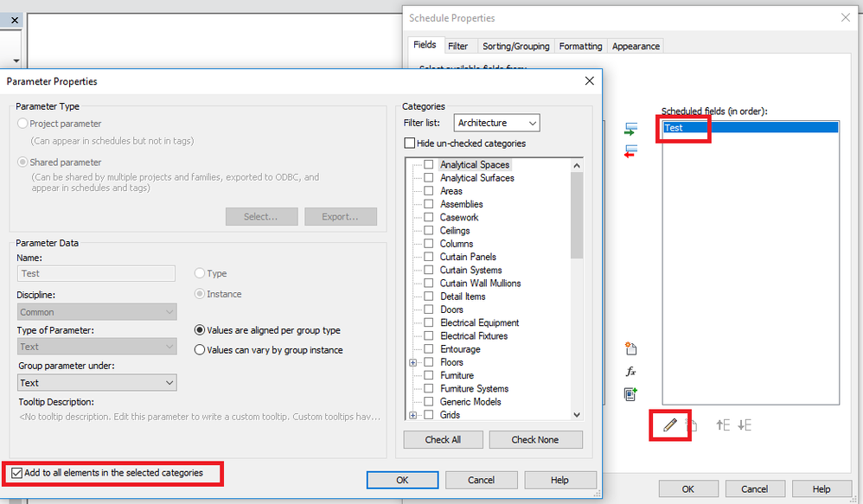
Task: Select the Project parameter radio option
Action: pyautogui.click(x=22, y=124)
